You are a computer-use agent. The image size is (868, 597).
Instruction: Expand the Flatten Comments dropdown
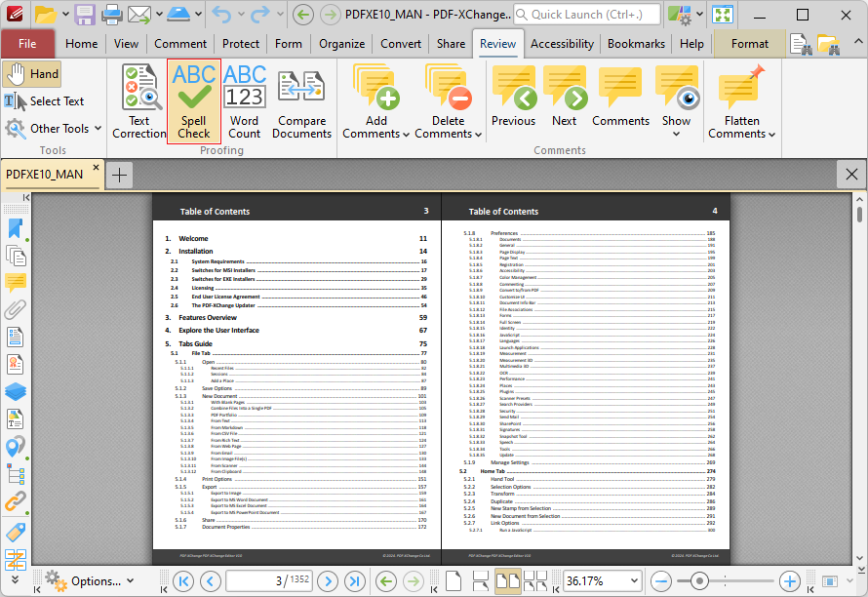pyautogui.click(x=771, y=134)
